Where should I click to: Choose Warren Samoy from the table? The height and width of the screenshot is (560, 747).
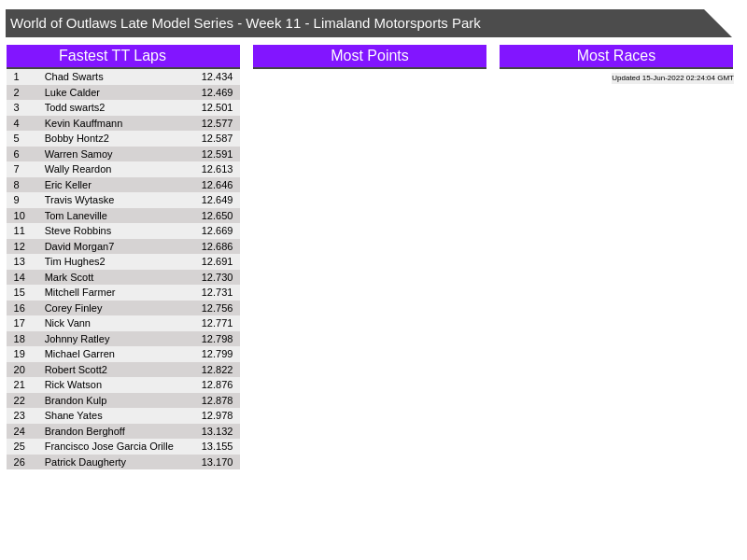(78, 154)
